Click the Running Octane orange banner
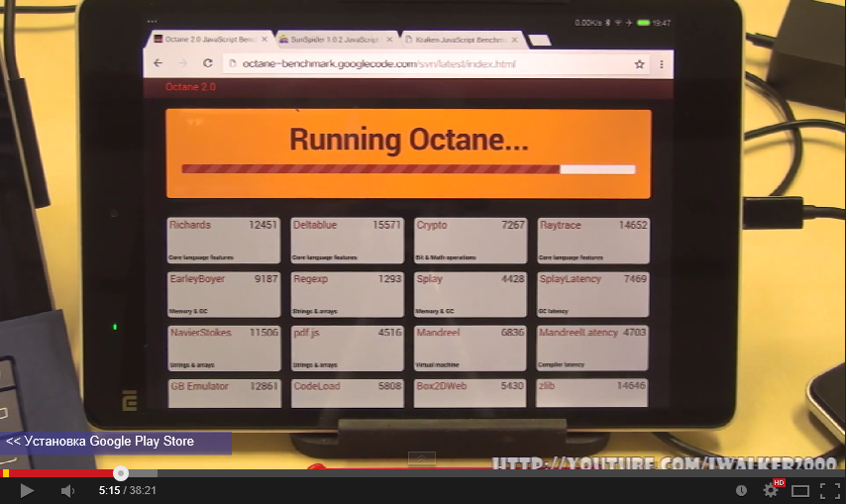846x504 pixels. 408,153
